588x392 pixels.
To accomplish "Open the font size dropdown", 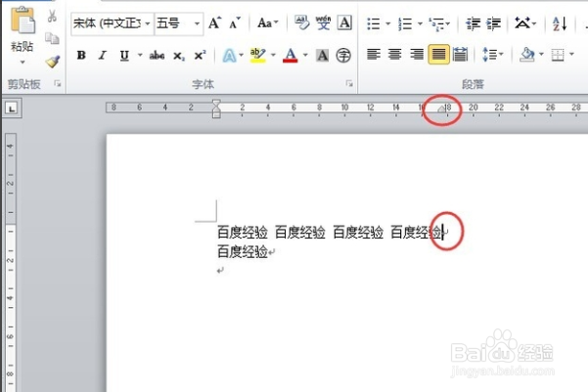I will click(x=197, y=23).
